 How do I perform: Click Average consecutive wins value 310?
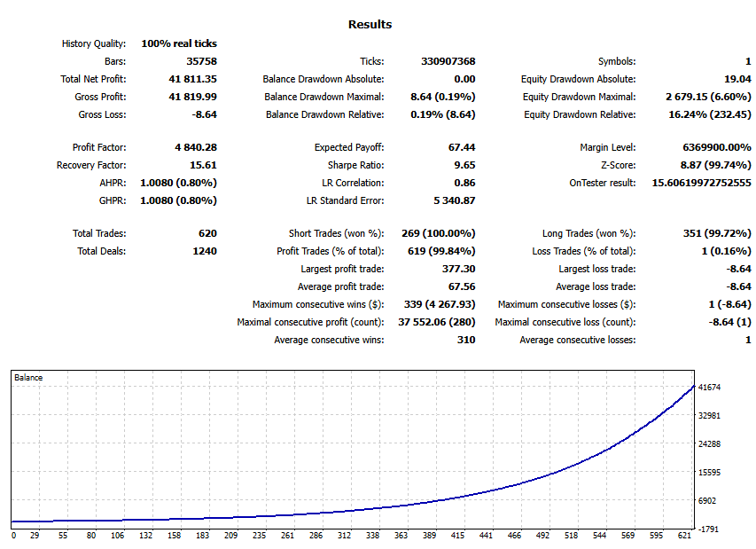click(466, 340)
